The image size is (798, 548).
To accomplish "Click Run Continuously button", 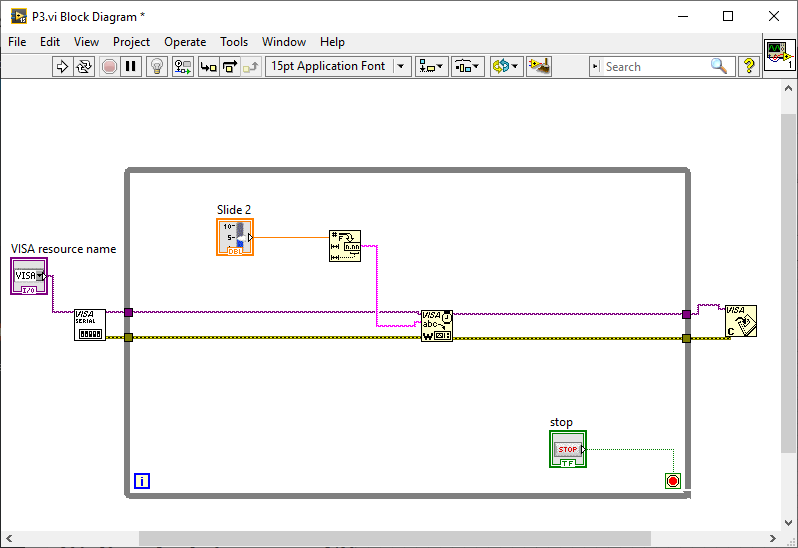I will tap(84, 67).
